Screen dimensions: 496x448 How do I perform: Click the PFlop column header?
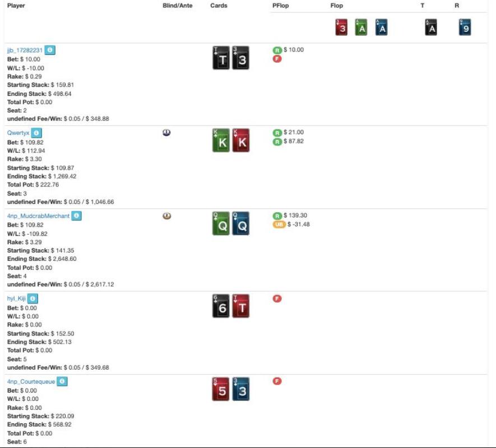pos(280,6)
